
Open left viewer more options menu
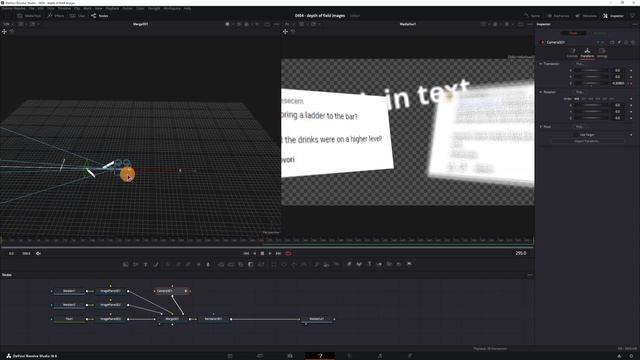click(x=276, y=24)
